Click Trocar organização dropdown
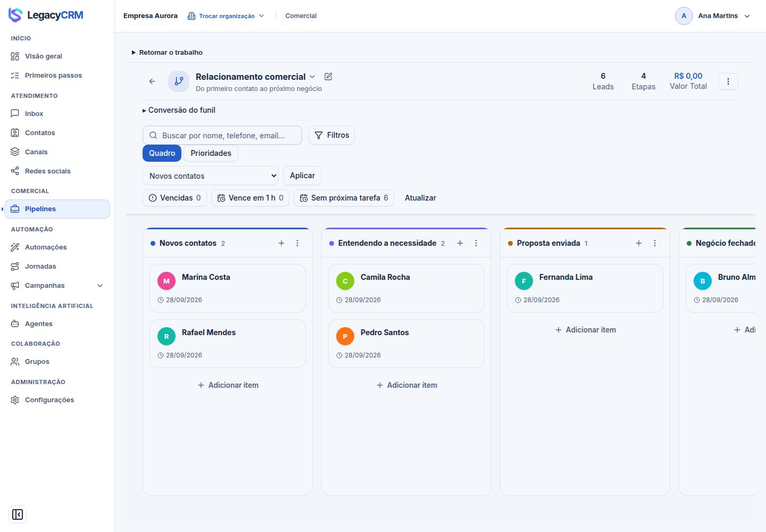This screenshot has width=766, height=532. tap(226, 16)
